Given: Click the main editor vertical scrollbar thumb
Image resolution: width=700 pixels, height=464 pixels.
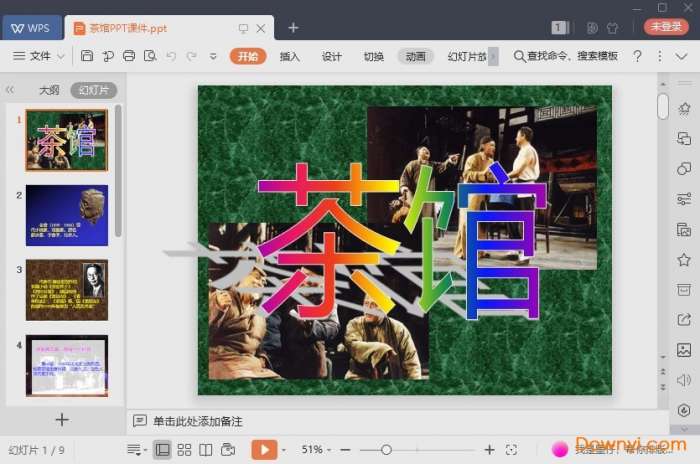Looking at the screenshot, I should tap(663, 106).
